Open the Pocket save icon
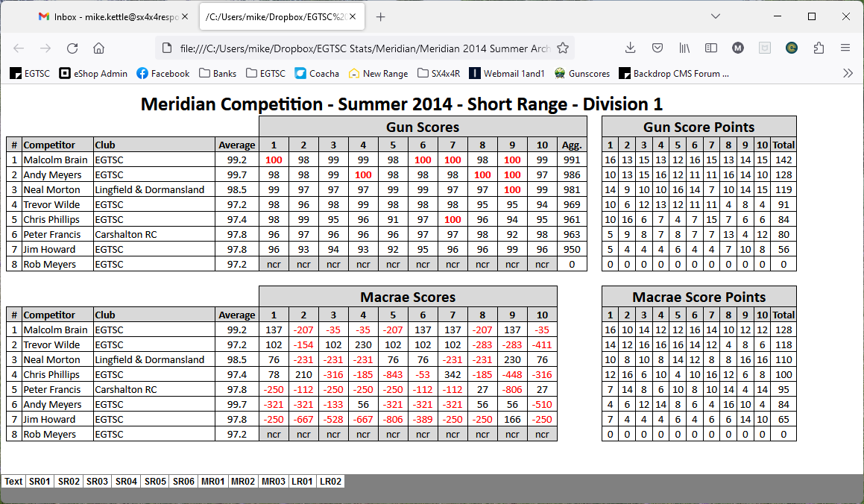This screenshot has height=504, width=864. pyautogui.click(x=658, y=48)
